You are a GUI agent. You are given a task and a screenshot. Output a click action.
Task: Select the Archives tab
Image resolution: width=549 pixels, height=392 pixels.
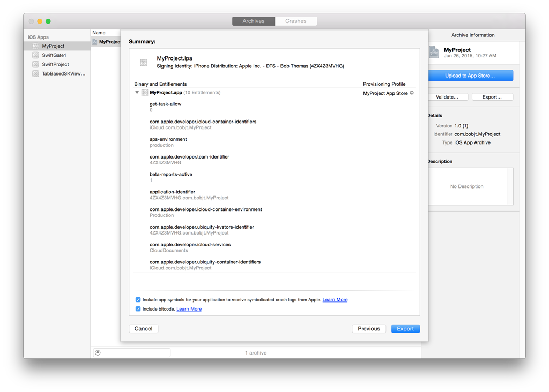(x=253, y=21)
